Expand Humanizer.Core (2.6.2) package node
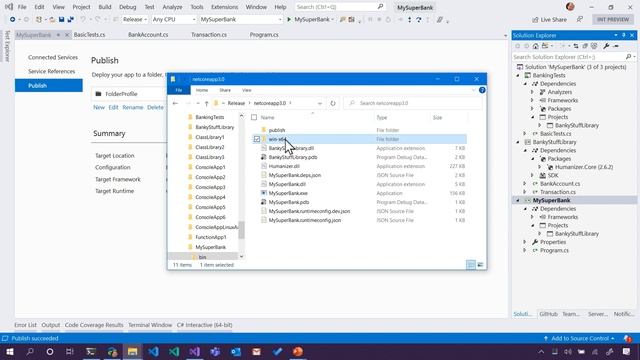Screen dimensions: 640x360 pyautogui.click(x=540, y=167)
